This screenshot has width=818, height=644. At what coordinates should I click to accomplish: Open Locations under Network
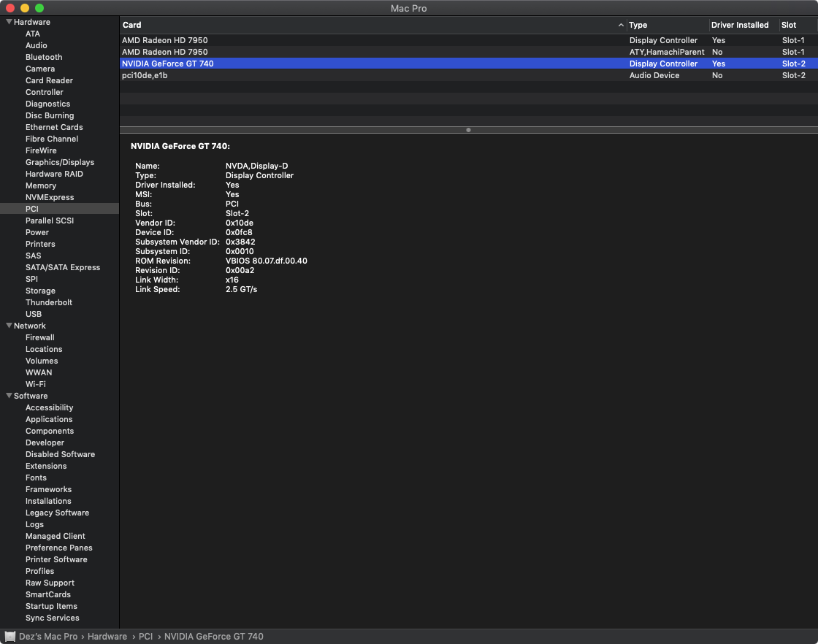click(x=44, y=349)
